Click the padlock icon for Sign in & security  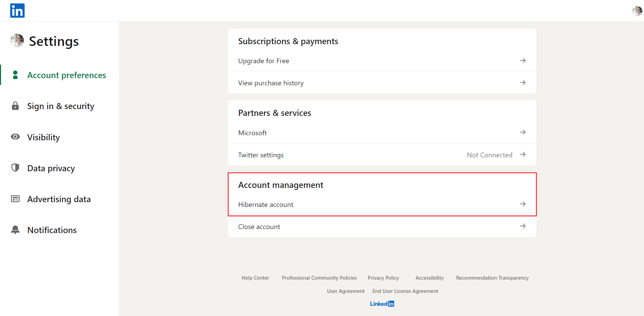click(15, 106)
